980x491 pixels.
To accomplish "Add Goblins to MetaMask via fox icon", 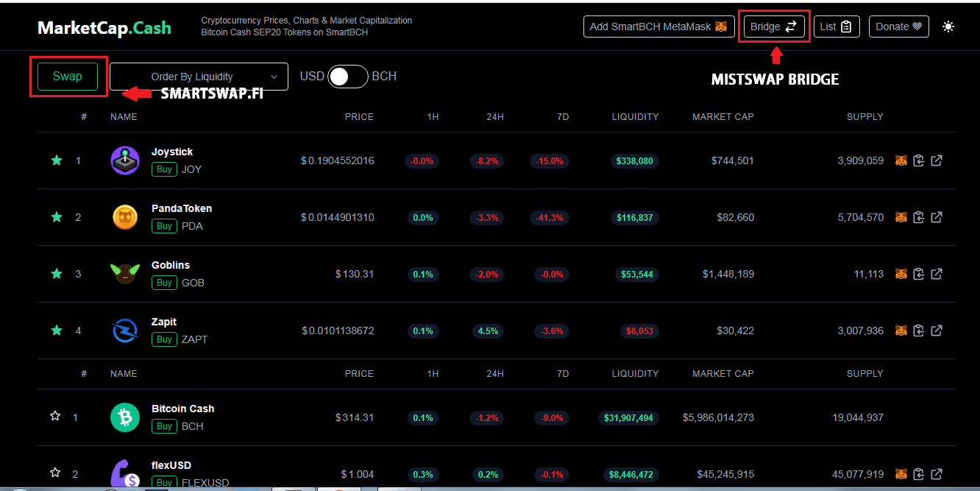I will tap(901, 274).
